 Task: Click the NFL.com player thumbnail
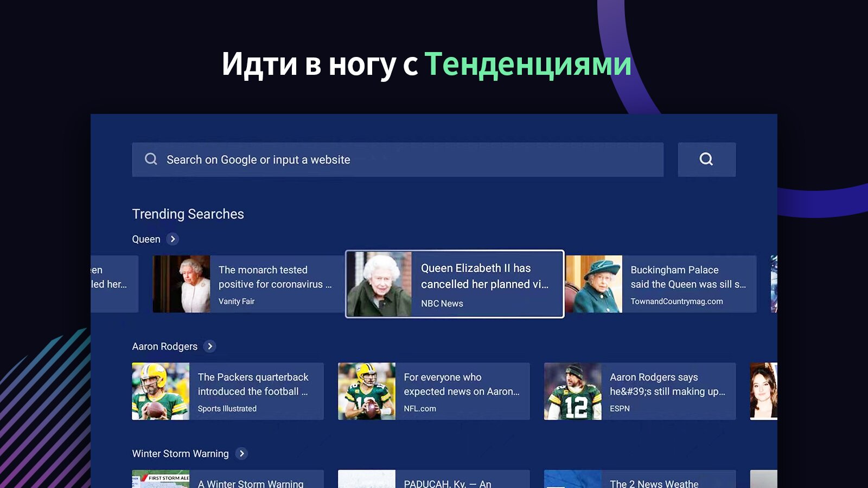pyautogui.click(x=367, y=391)
